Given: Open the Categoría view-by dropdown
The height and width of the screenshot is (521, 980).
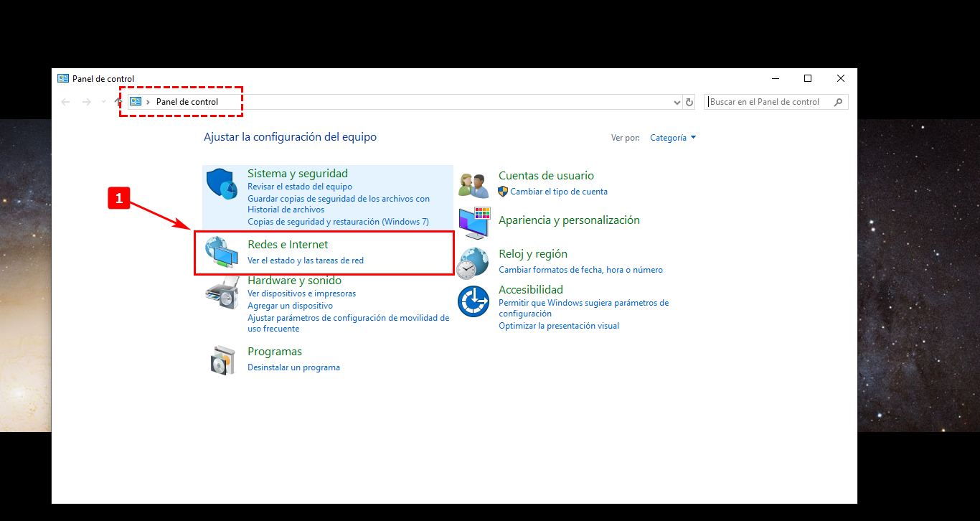Looking at the screenshot, I should point(672,138).
